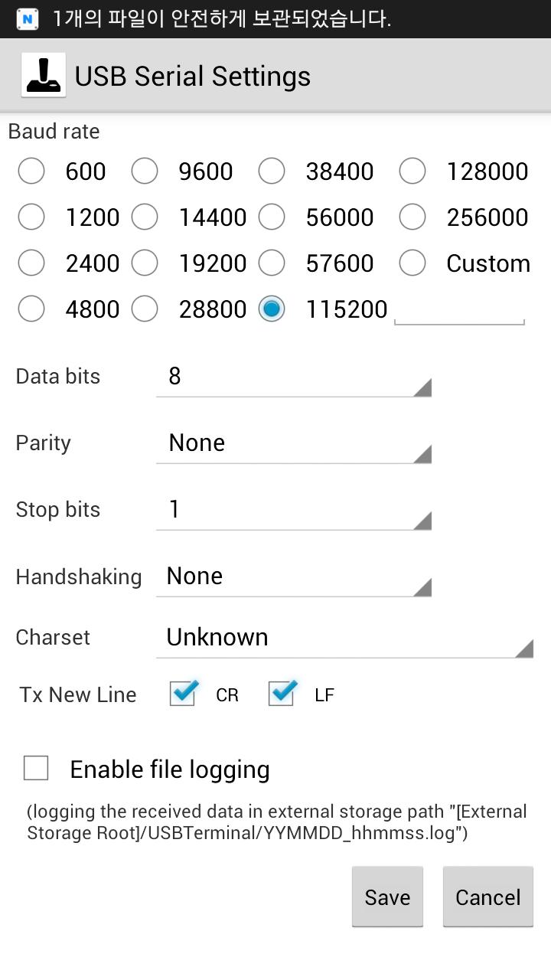This screenshot has height=980, width=551.
Task: Enable file logging checkbox
Action: [x=36, y=768]
